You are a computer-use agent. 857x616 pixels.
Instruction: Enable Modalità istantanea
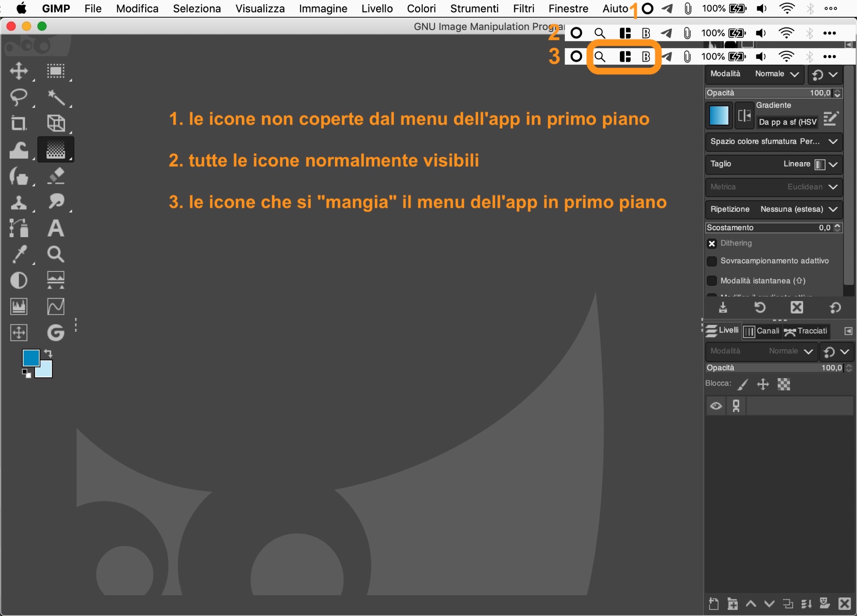click(712, 281)
